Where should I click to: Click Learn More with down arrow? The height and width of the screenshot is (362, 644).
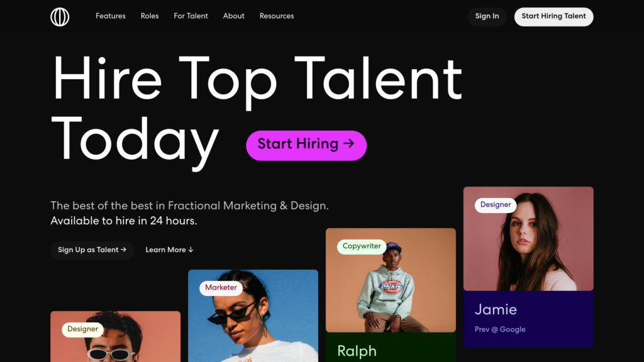coord(169,250)
